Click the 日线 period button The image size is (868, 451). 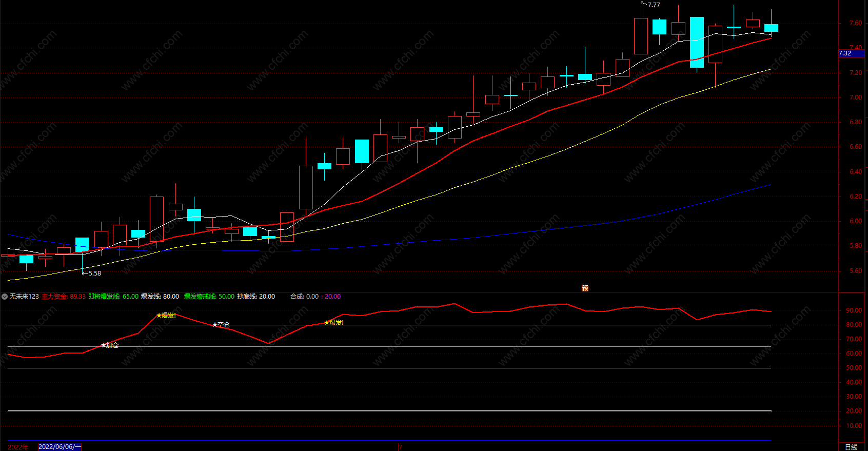(x=851, y=447)
